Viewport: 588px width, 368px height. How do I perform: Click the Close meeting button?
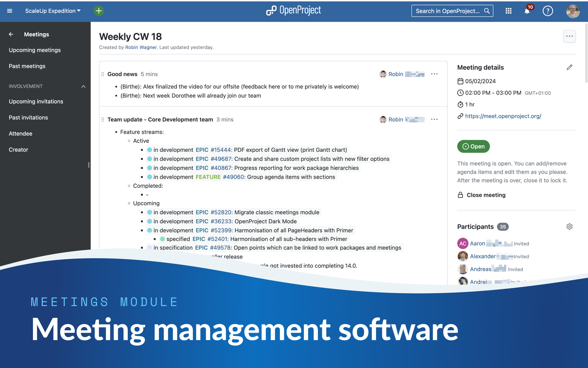(x=485, y=195)
